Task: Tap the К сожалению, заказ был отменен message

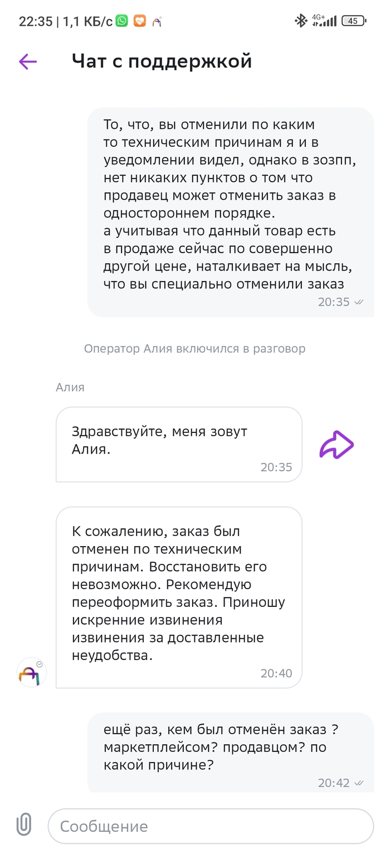Action: point(178,597)
